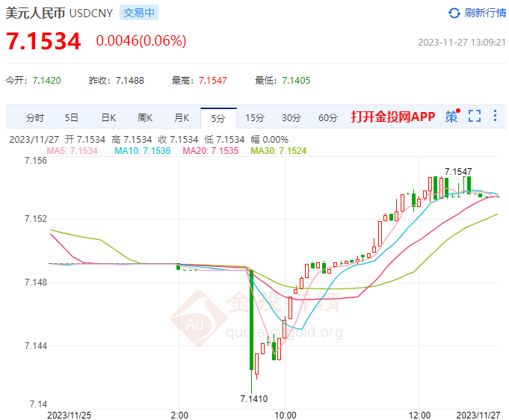
Task: Show the 日K daily candlestick chart
Action: point(108,117)
